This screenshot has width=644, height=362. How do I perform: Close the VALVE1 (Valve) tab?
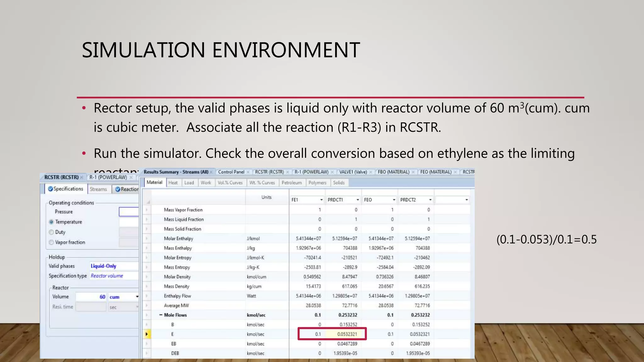click(371, 172)
